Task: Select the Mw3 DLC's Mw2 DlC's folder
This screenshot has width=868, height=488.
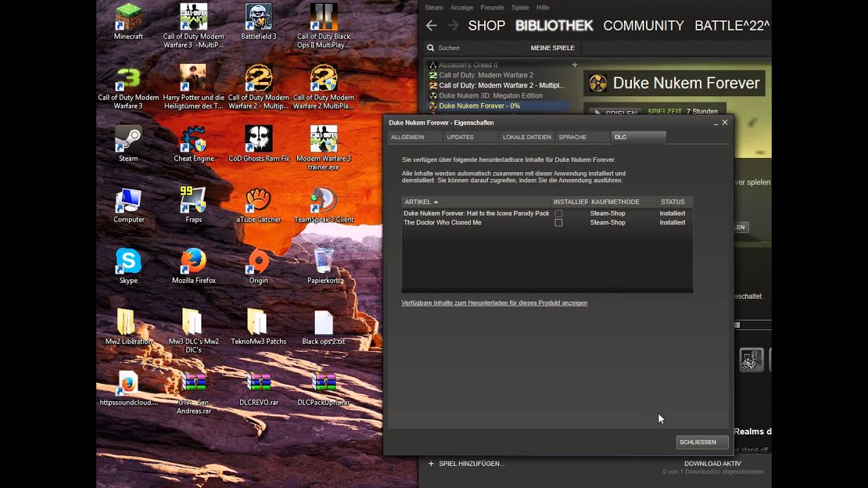Action: pos(193,331)
